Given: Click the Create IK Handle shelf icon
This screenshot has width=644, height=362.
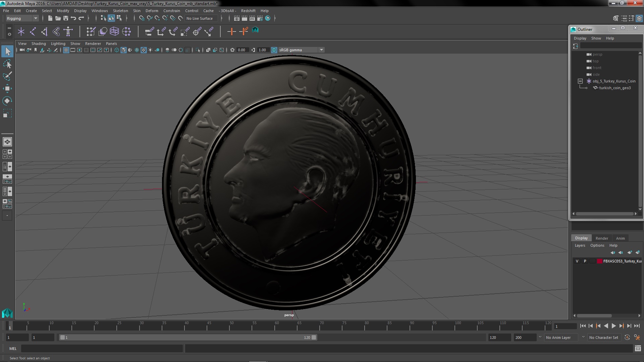Looking at the screenshot, I should pyautogui.click(x=45, y=32).
